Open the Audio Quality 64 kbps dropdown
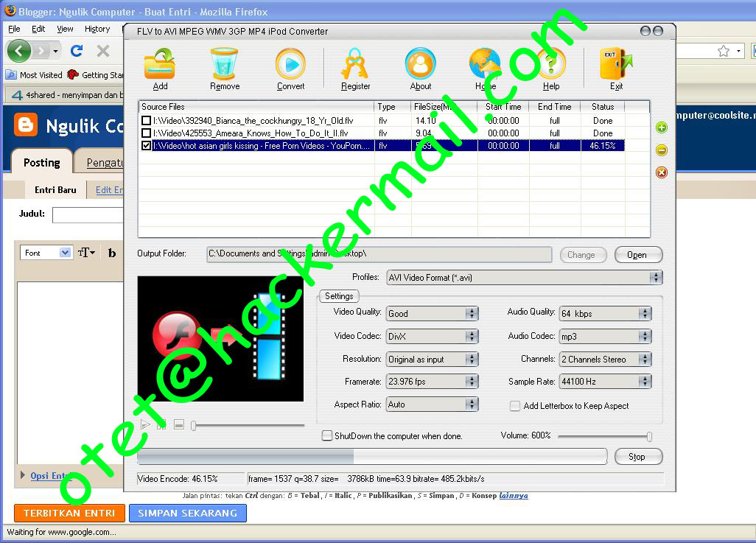The height and width of the screenshot is (543, 756). tap(605, 313)
